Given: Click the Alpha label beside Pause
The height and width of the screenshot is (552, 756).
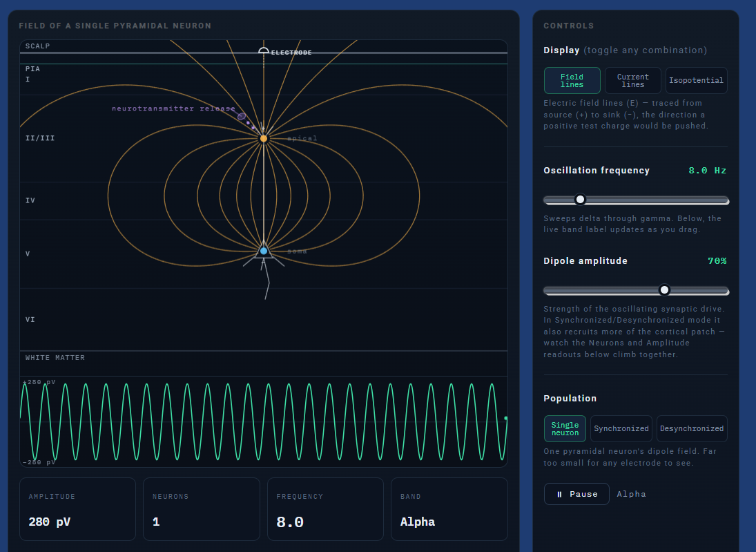Looking at the screenshot, I should [x=631, y=494].
